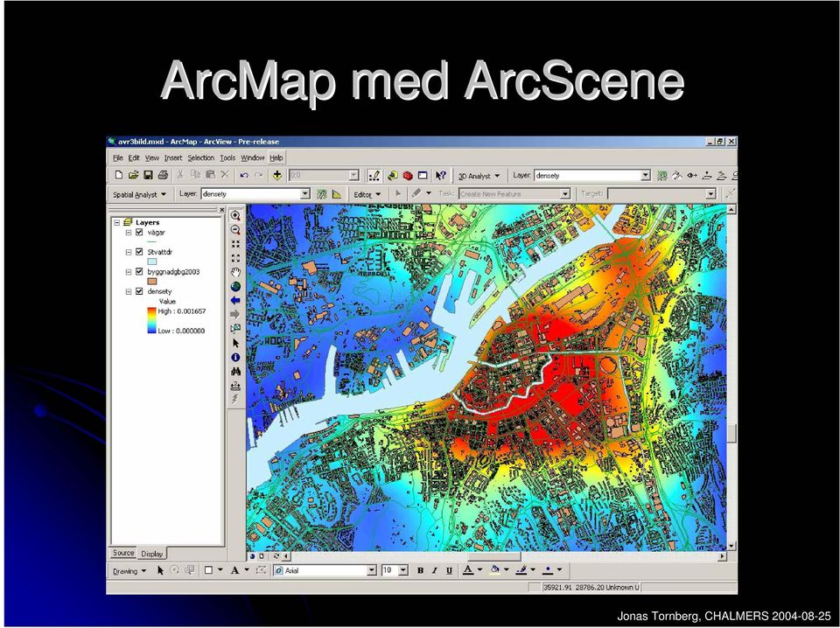Click the horizontal map scrollbar thumb
The image size is (840, 628).
(x=493, y=557)
